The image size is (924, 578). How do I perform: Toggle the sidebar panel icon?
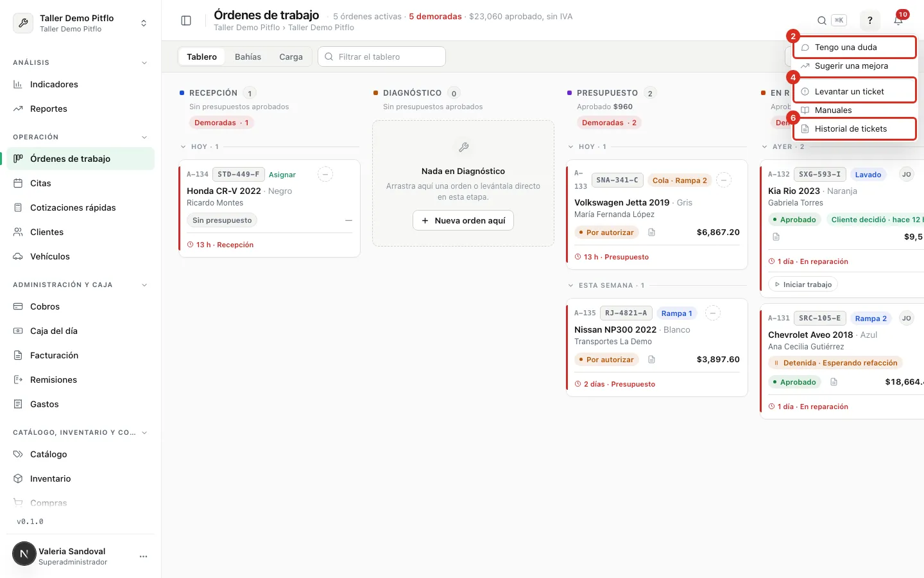click(x=186, y=21)
